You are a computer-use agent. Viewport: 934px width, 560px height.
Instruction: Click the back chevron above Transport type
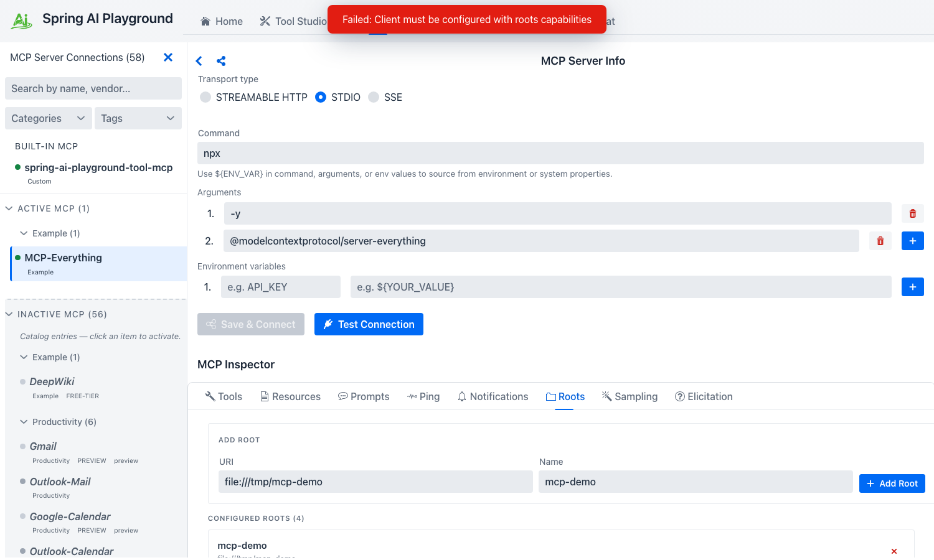coord(199,61)
